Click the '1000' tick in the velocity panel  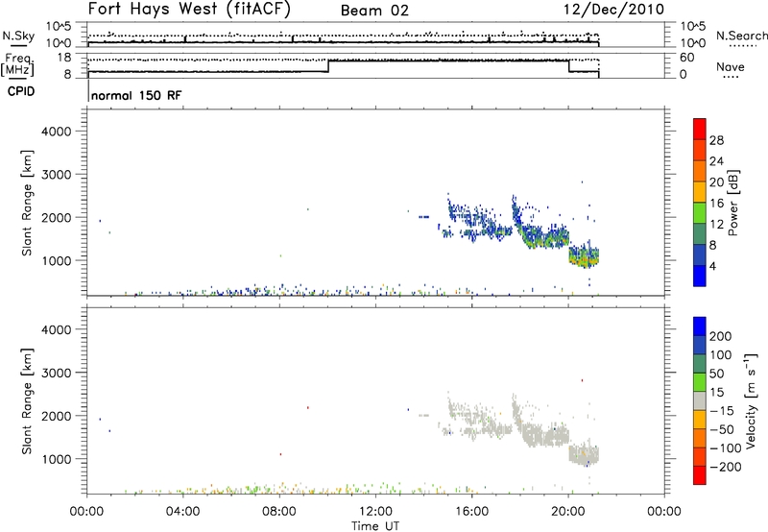click(x=57, y=459)
